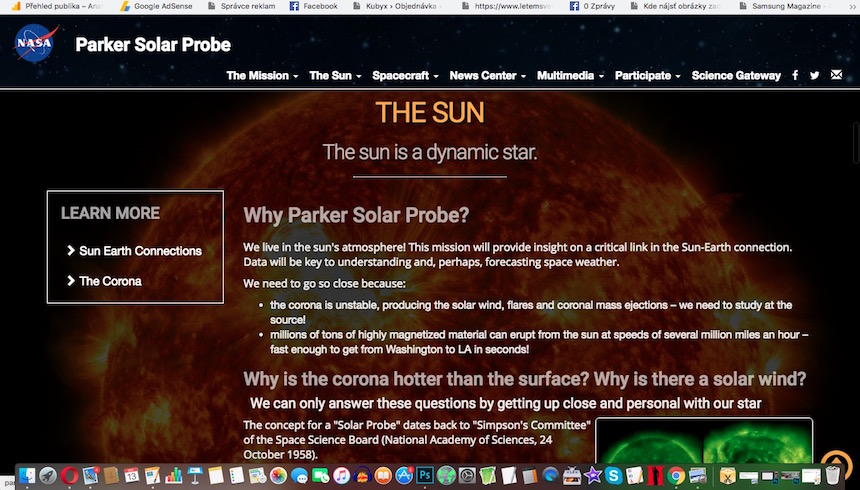
Task: Click the green sun image thumbnail
Action: (704, 441)
